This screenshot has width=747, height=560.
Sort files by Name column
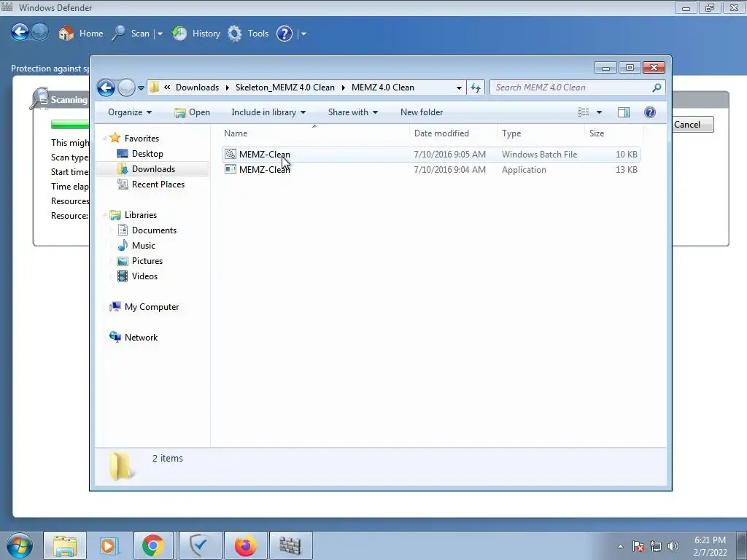click(314, 133)
